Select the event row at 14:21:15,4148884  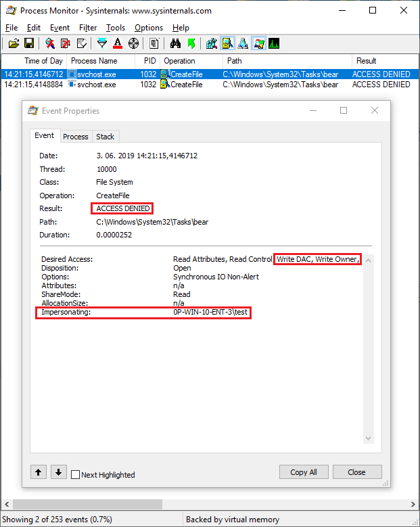point(210,85)
